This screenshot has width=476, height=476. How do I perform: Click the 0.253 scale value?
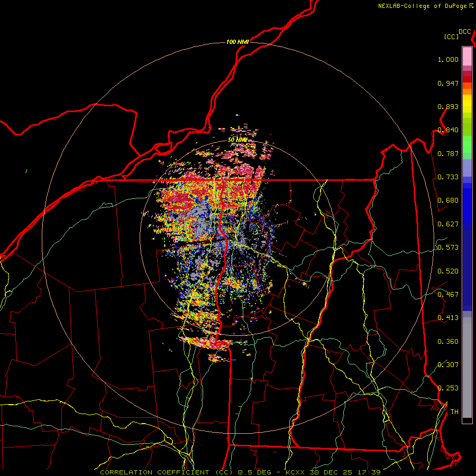[448, 388]
